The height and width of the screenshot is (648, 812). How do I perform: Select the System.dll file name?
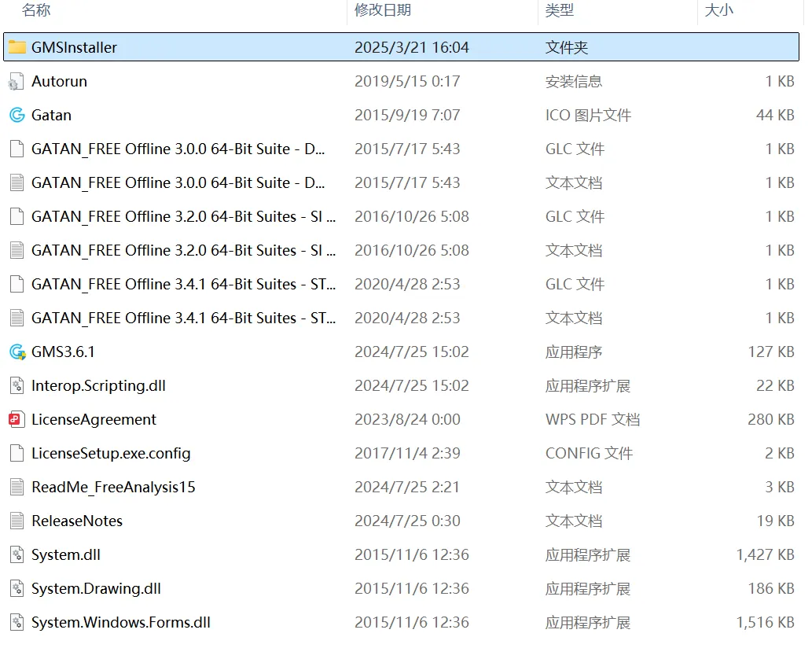click(x=66, y=554)
